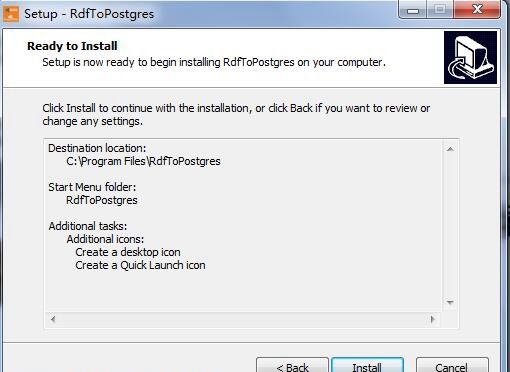510x372 pixels.
Task: Select the 'Create a Quick Launch icon' line
Action: coord(140,265)
